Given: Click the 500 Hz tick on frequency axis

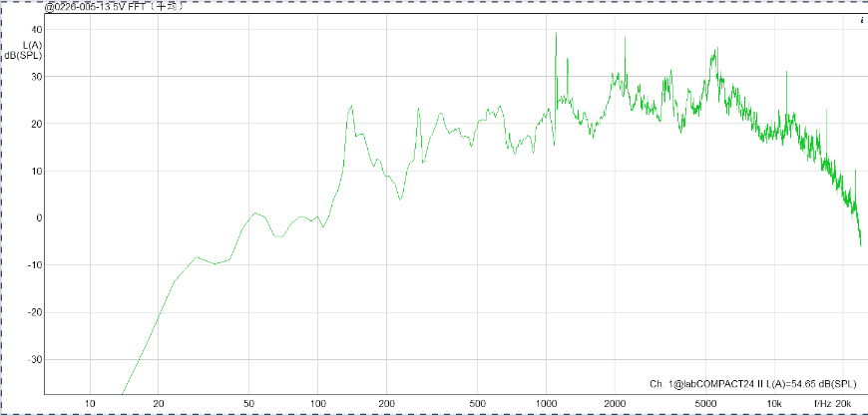Looking at the screenshot, I should (x=477, y=402).
